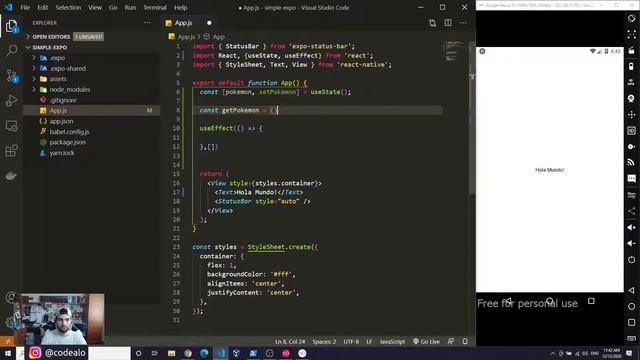Click Ln 8, Col 24 in status bar
Viewport: 640px width, 360px height.
coord(290,342)
